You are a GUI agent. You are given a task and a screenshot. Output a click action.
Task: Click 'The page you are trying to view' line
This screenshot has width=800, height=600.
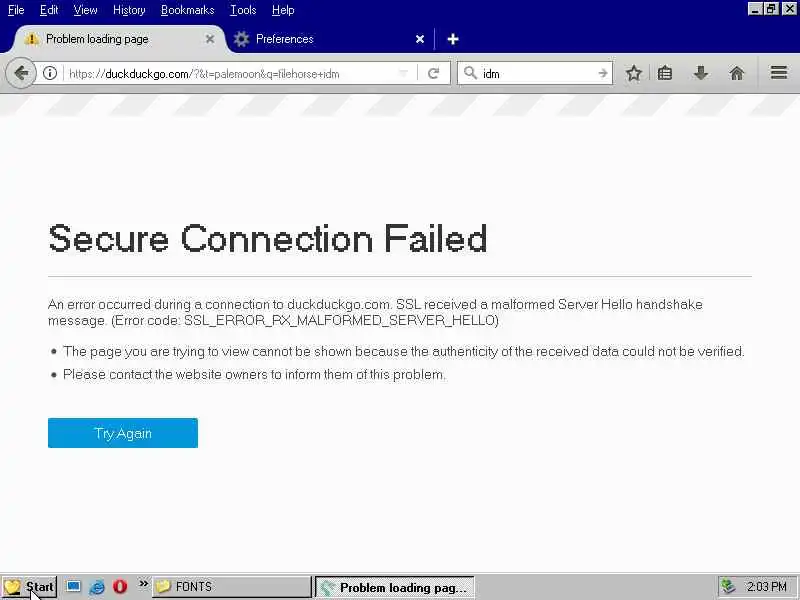pos(404,352)
